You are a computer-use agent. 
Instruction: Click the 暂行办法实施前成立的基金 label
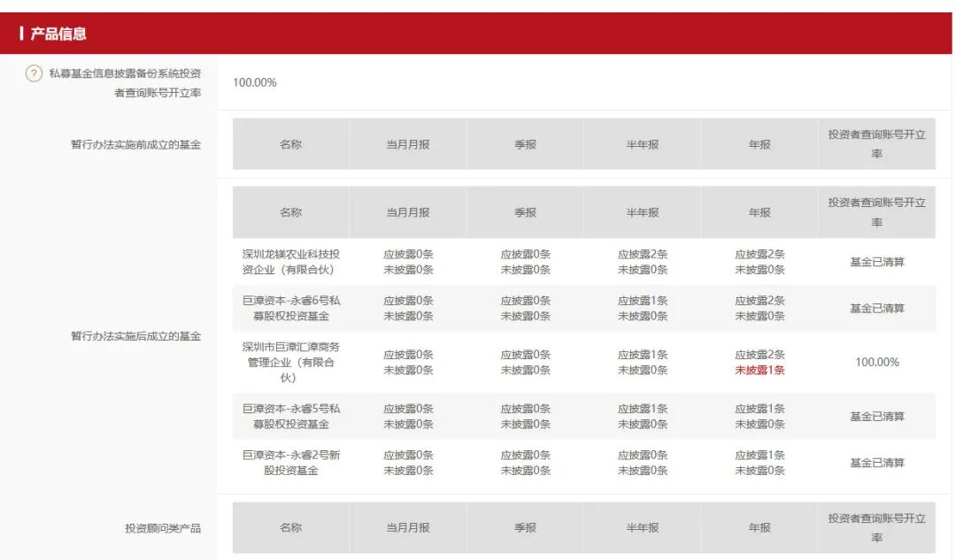pos(136,144)
